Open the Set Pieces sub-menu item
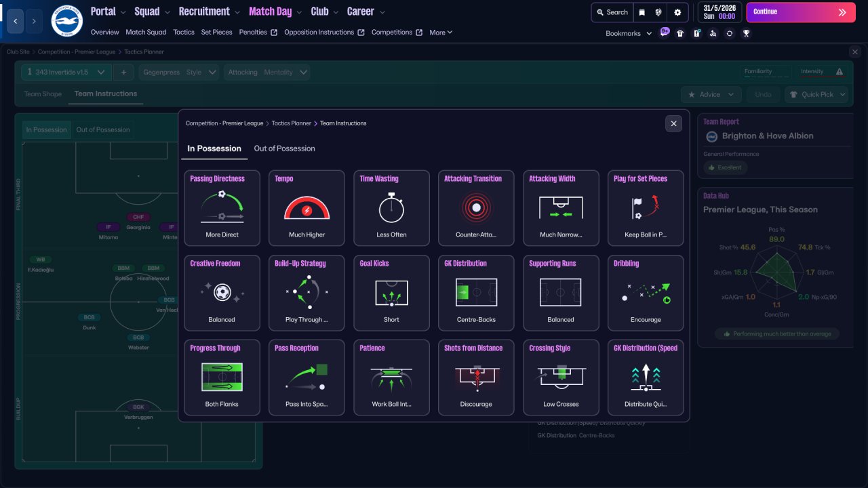868x488 pixels. point(216,32)
